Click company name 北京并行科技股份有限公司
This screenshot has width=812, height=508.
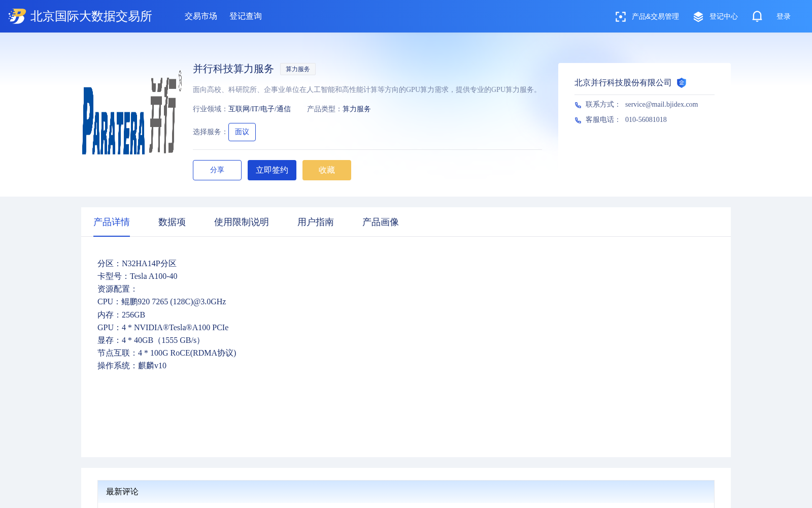623,83
